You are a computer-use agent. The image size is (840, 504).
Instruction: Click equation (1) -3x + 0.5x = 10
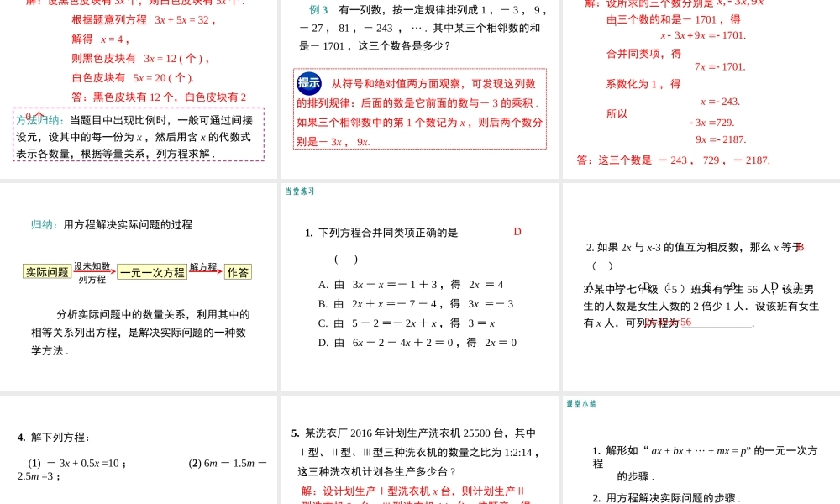(77, 464)
